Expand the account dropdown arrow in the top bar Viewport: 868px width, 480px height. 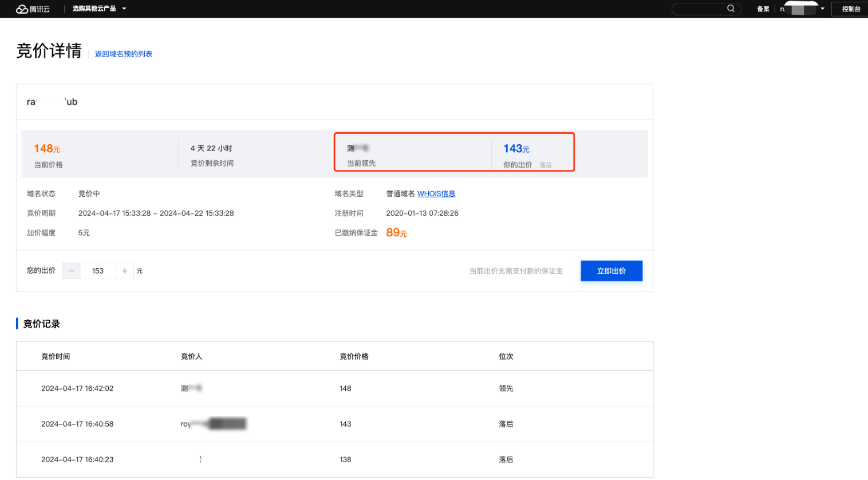tap(822, 9)
